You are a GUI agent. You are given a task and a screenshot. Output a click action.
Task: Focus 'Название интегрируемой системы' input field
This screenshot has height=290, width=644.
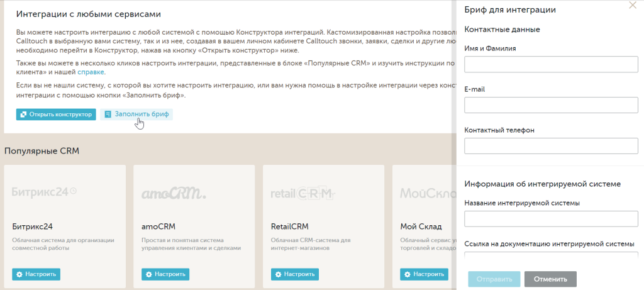point(551,218)
